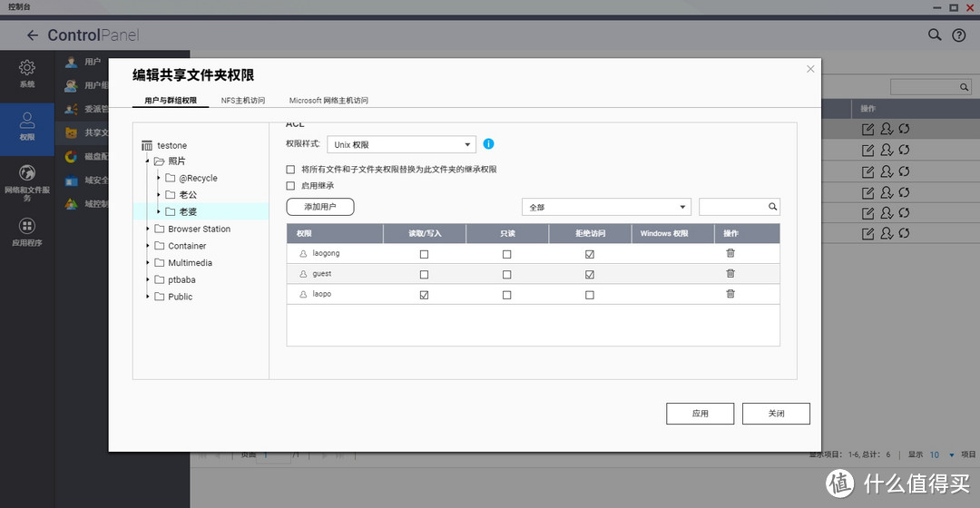This screenshot has height=508, width=980.
Task: Click the user search field beside 全部
Action: click(733, 207)
